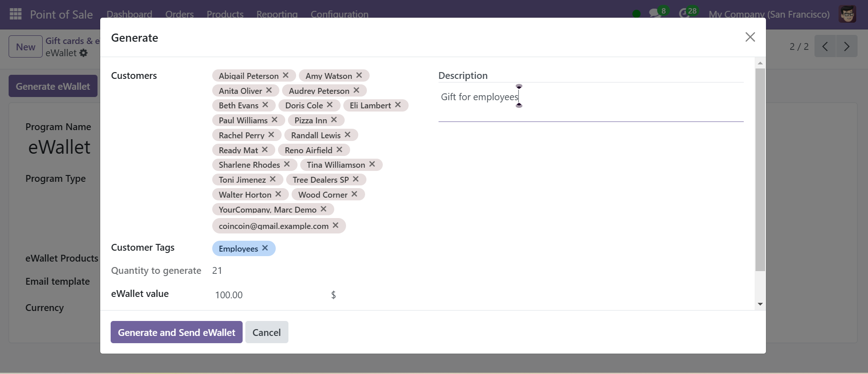Remove Audrey Peterson tag
The width and height of the screenshot is (868, 374).
coord(356,90)
